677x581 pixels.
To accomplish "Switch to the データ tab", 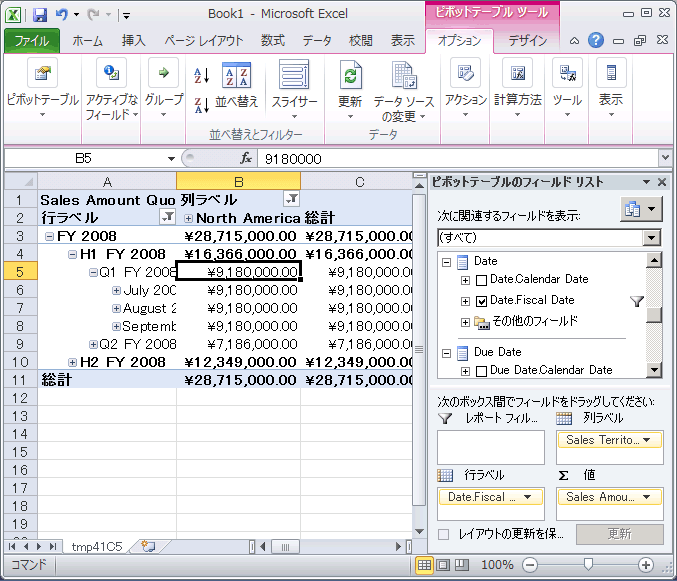I will pos(317,41).
